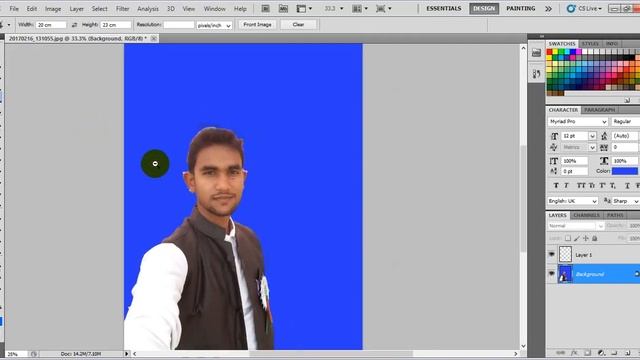Open the Image menu

tap(53, 9)
